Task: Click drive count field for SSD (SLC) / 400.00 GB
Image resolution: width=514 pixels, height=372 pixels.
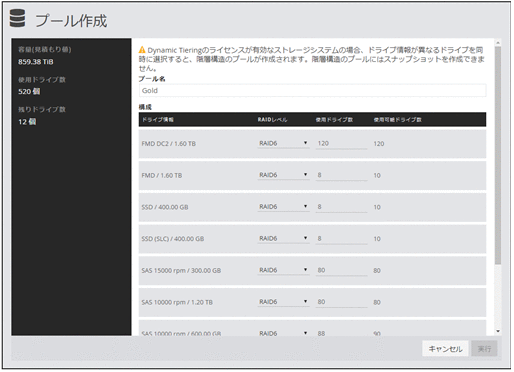Action: (341, 238)
